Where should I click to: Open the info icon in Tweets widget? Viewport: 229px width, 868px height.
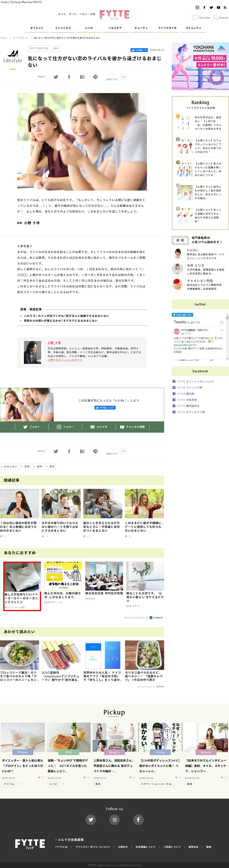[x=222, y=322]
